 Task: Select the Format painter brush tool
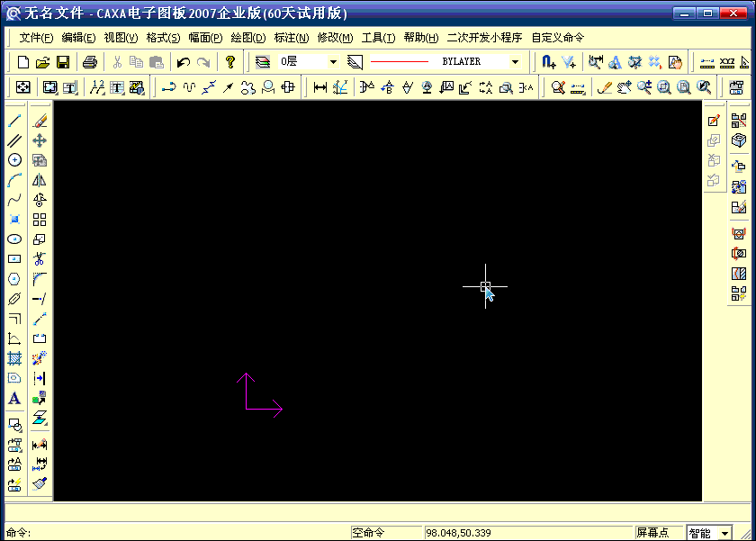(x=40, y=483)
